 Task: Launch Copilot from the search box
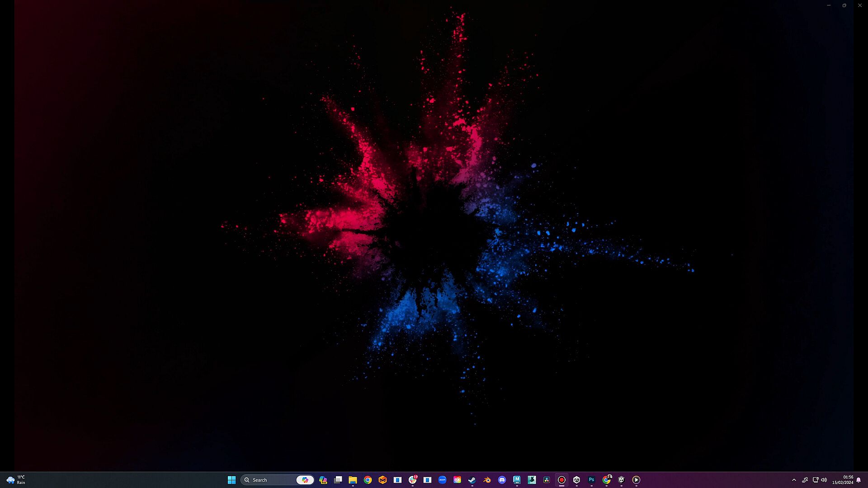(305, 480)
